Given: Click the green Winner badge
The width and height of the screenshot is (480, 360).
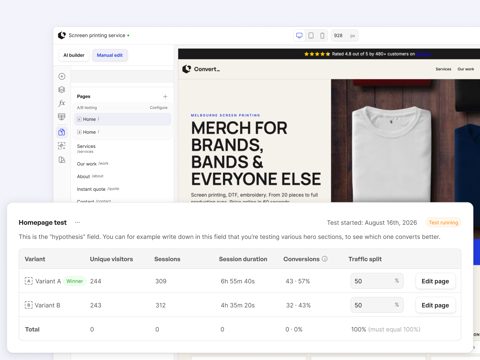Looking at the screenshot, I should pos(74,281).
